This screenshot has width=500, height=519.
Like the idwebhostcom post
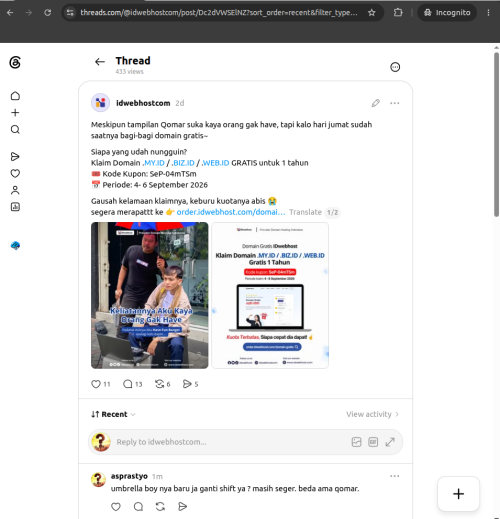click(96, 384)
